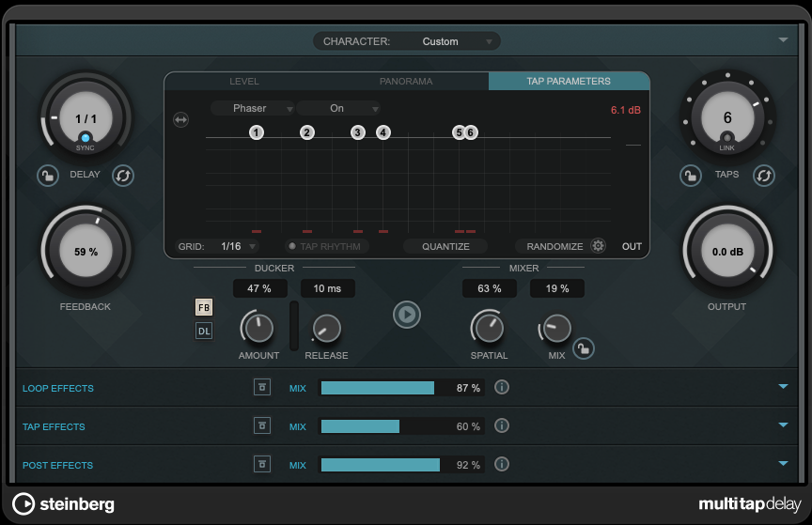Select tap marker 4
This screenshot has width=812, height=525.
[x=383, y=132]
